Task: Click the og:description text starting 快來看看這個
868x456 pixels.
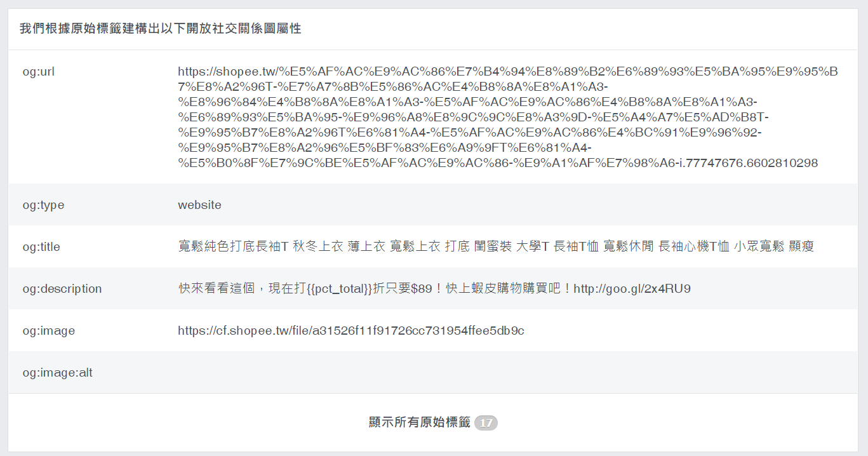Action: [434, 288]
